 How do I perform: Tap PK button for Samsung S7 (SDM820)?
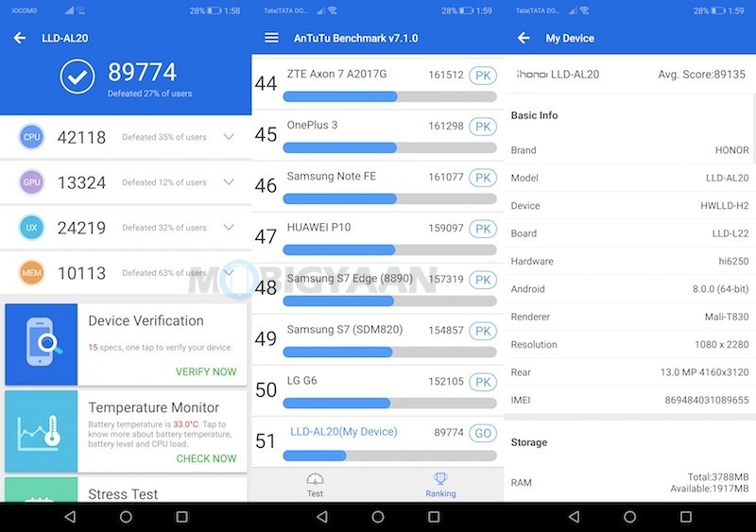(483, 332)
